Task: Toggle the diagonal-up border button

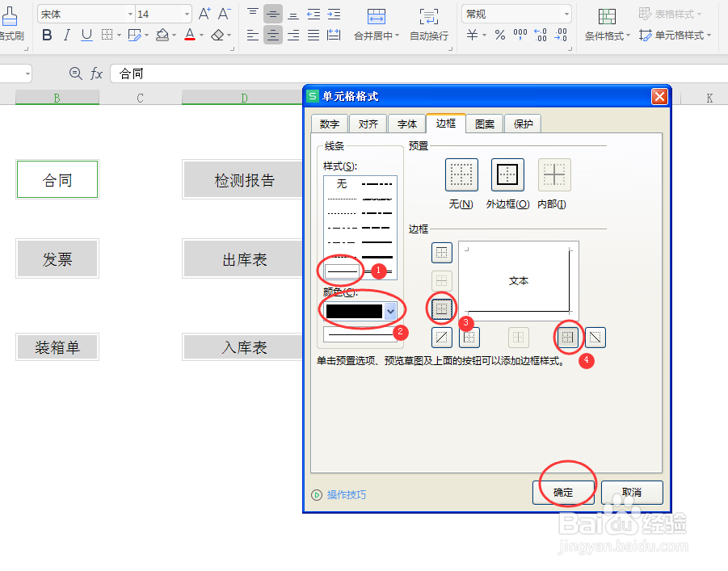Action: (x=441, y=338)
